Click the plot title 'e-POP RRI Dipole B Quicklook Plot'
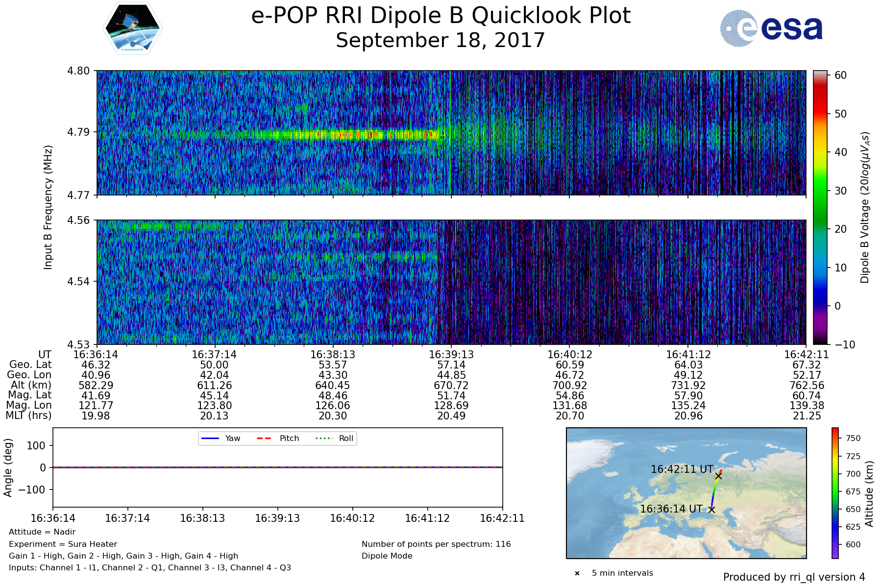882x588 pixels. coord(441,16)
